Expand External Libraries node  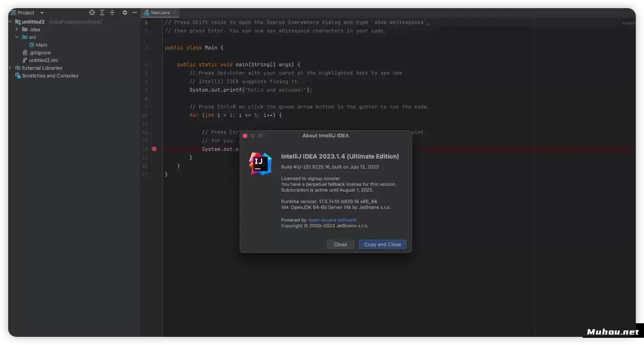[10, 68]
